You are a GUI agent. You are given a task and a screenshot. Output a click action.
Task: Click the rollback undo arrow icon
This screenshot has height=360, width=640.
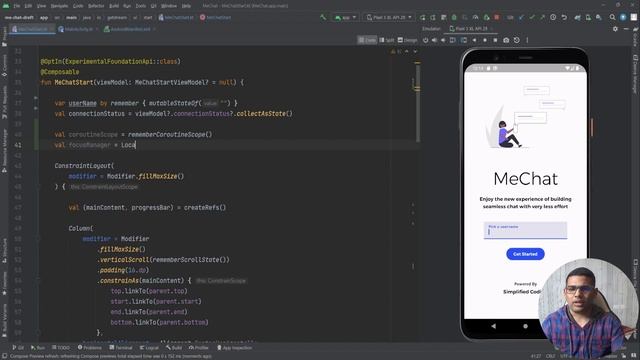(564, 18)
